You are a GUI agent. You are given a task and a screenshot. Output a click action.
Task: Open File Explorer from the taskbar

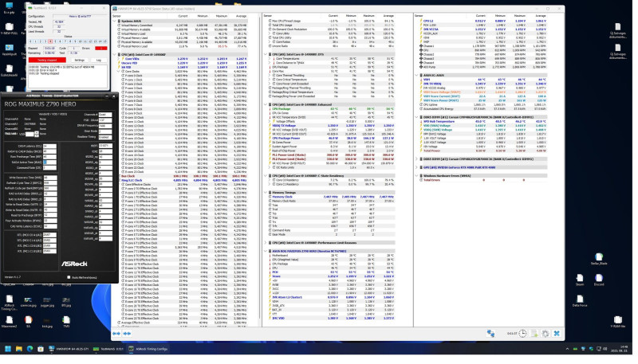click(x=18, y=349)
